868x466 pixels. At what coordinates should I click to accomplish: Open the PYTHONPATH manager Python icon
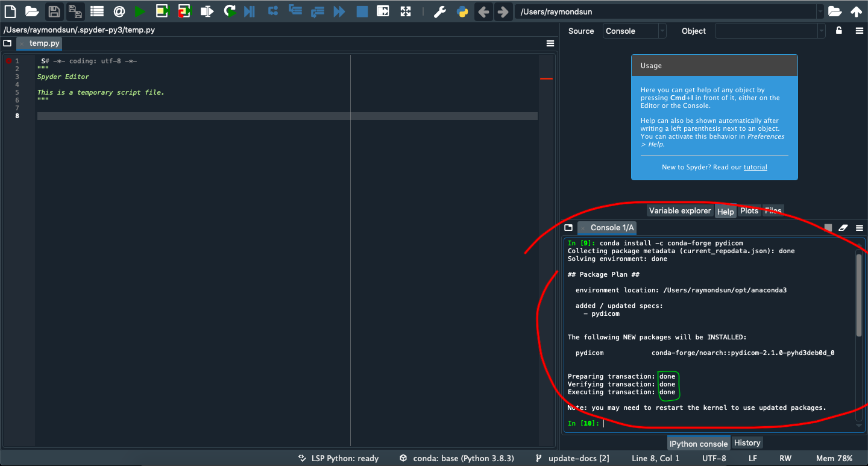point(462,11)
